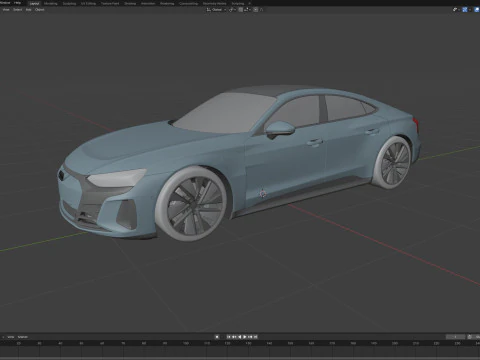Switch to the Scripting workspace tab
The image size is (480, 360).
tap(238, 3)
